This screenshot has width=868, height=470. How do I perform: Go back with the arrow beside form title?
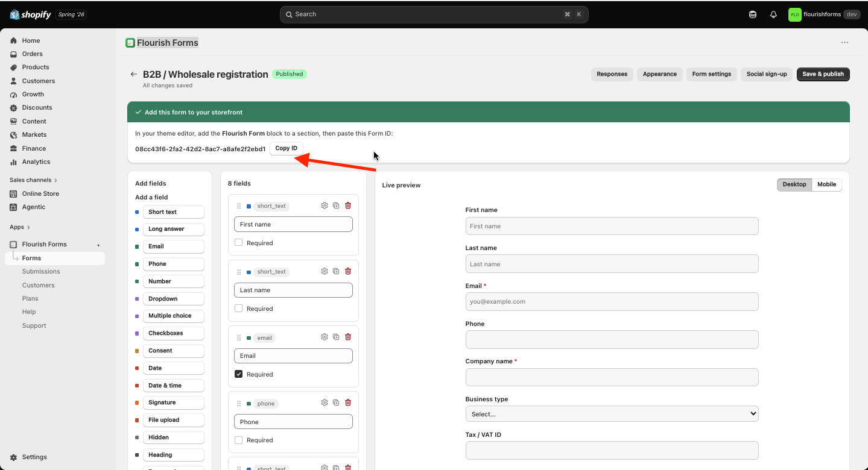click(x=133, y=74)
